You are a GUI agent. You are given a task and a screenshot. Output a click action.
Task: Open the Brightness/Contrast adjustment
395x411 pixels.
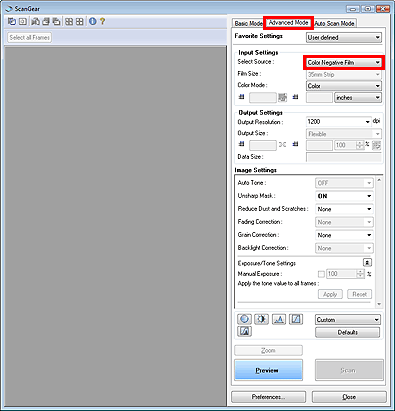click(x=261, y=319)
